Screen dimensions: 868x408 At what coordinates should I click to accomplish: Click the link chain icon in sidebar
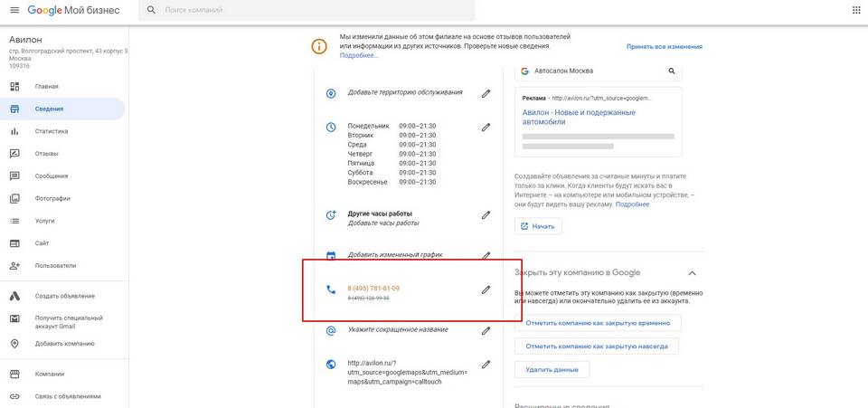15,396
